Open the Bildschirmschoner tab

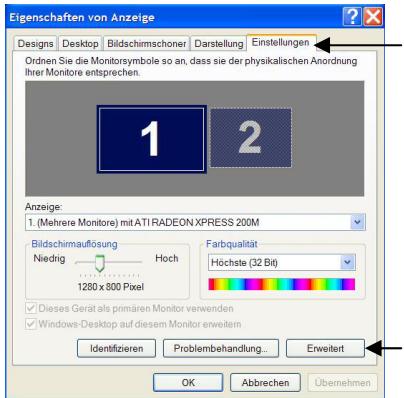pos(146,44)
